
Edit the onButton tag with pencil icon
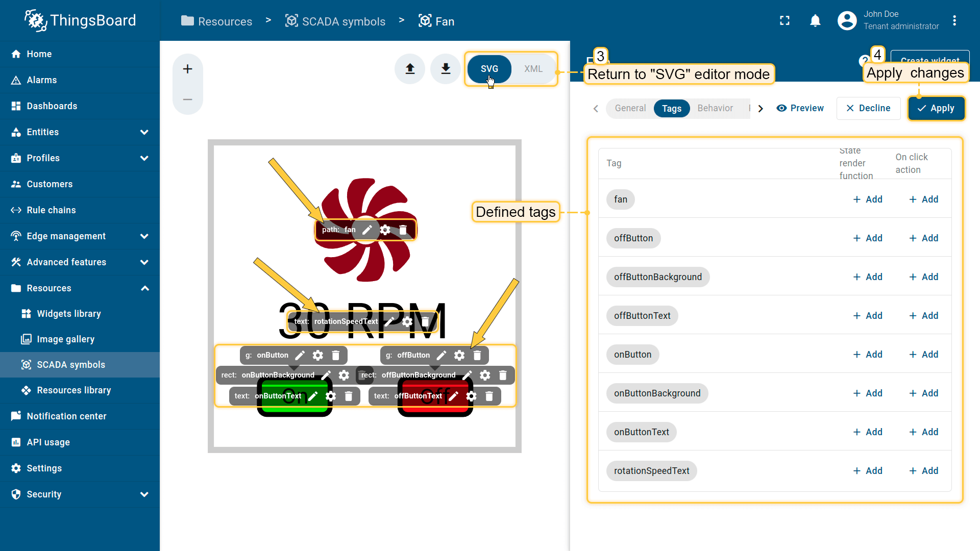click(300, 355)
